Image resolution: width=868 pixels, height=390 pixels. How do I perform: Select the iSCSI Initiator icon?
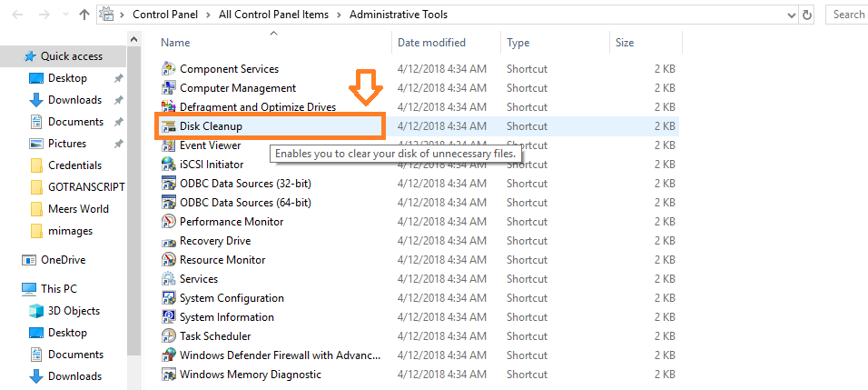tap(168, 165)
